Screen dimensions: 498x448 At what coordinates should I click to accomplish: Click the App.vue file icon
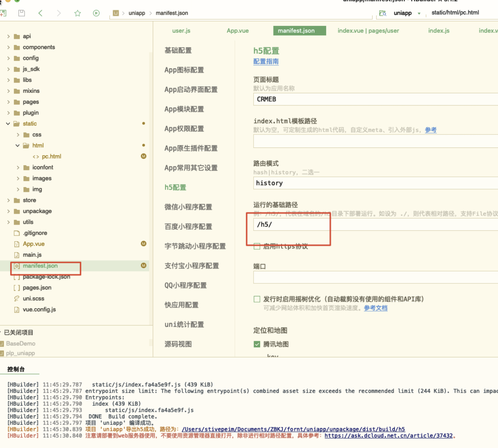[x=17, y=244]
